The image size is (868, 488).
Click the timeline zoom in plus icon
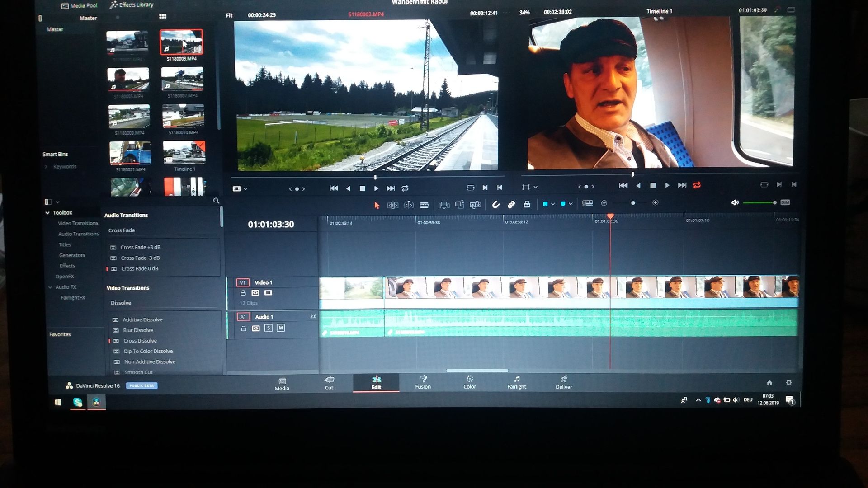tap(656, 203)
